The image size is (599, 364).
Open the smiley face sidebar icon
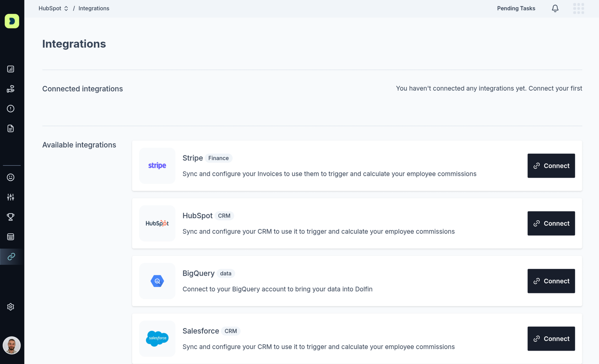pyautogui.click(x=11, y=177)
